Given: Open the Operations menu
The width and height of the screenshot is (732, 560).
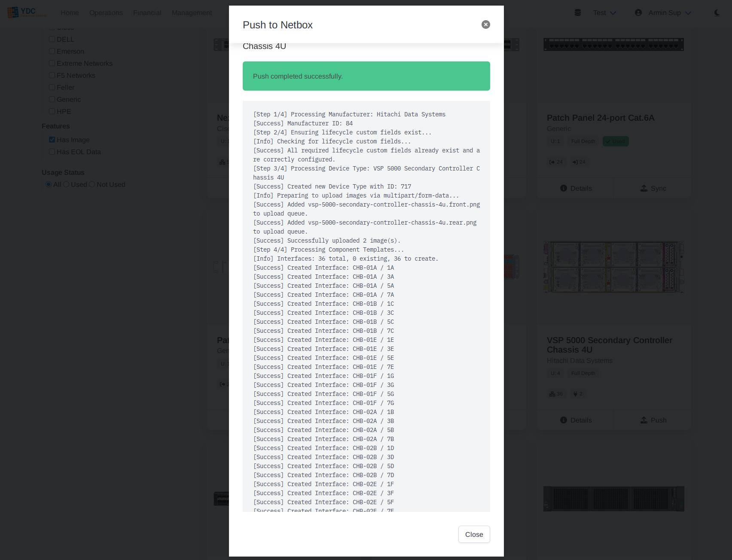Looking at the screenshot, I should point(106,13).
